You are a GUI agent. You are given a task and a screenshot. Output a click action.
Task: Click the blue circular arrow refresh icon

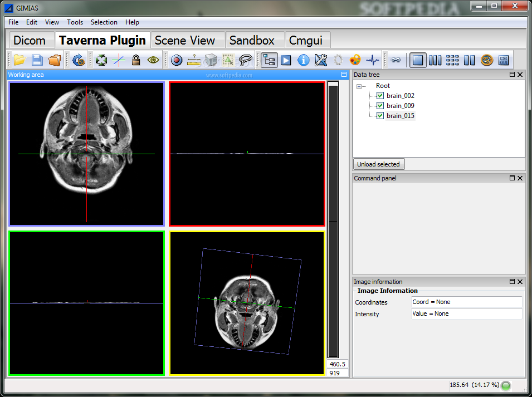tap(79, 60)
